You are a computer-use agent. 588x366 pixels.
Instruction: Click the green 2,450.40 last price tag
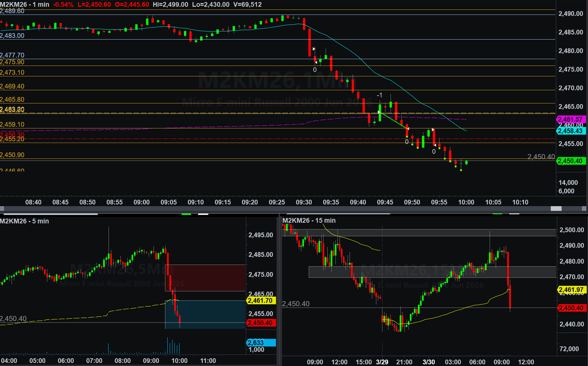click(x=570, y=161)
